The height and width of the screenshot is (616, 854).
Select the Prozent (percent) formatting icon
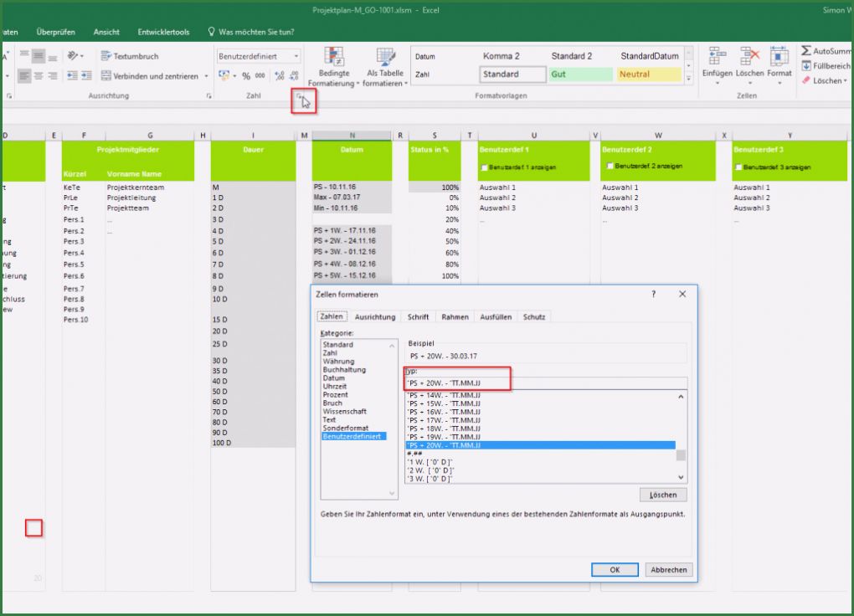(247, 74)
